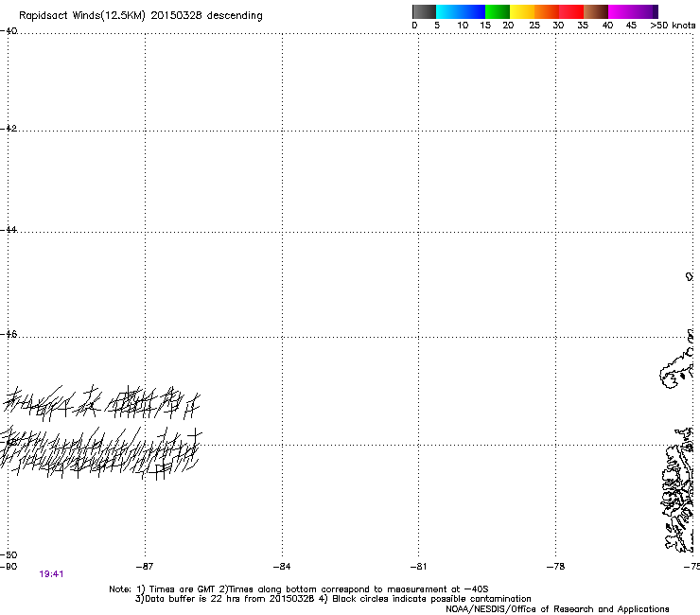700x615 pixels.
Task: Click the lower coastline outline near -50
Action: click(x=678, y=490)
